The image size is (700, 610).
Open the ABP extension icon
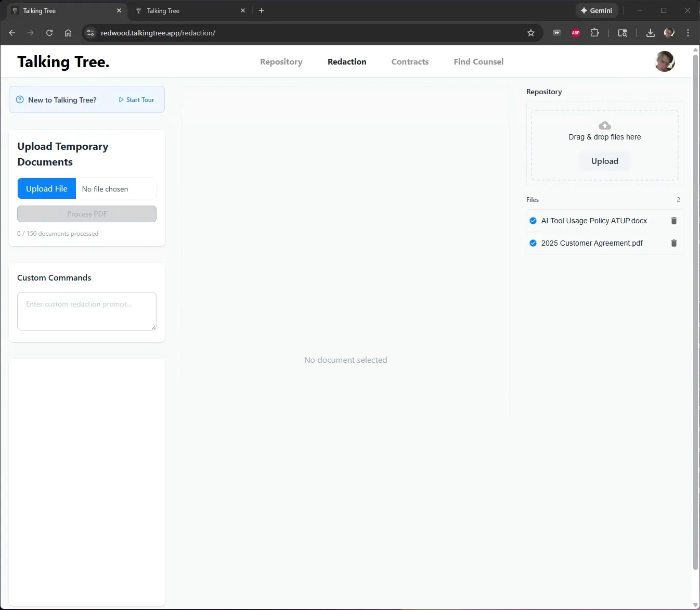[576, 33]
